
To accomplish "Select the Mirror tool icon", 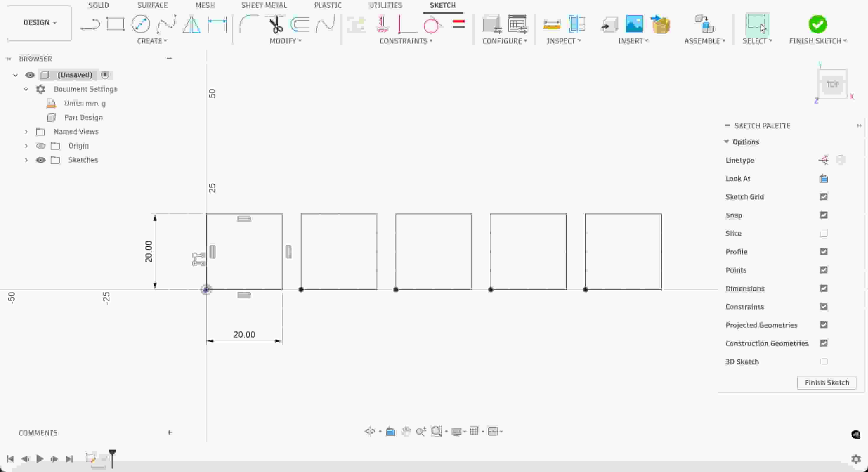I will click(x=191, y=24).
